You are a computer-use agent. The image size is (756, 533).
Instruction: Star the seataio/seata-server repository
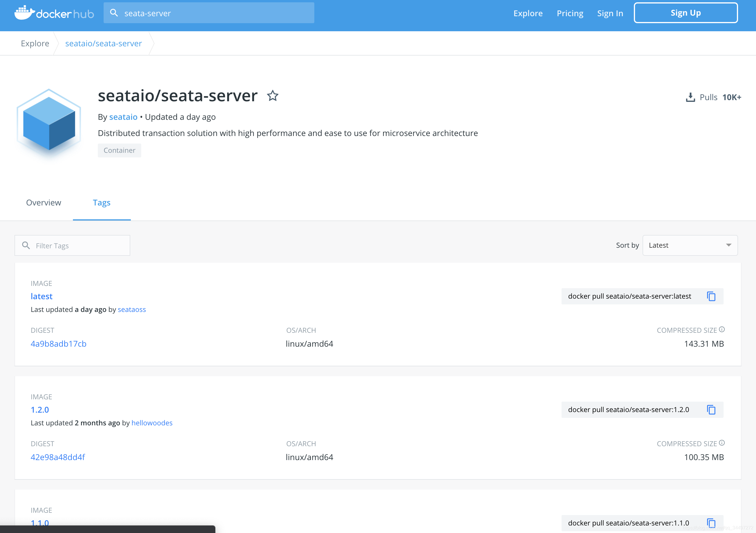(272, 96)
